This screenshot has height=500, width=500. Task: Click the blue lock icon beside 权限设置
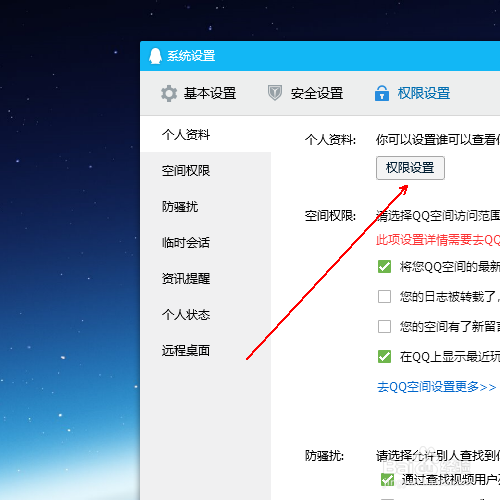tap(382, 93)
